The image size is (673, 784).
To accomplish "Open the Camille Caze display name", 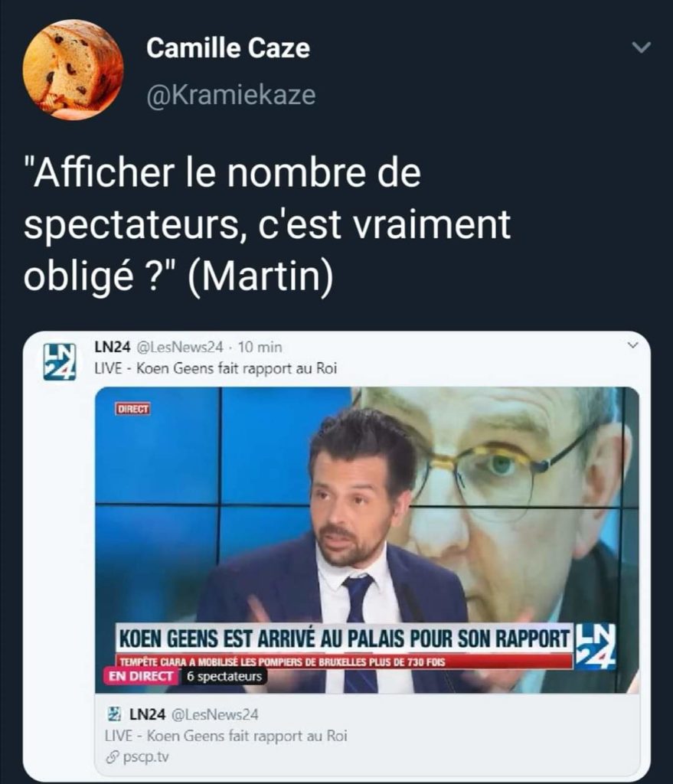I will (228, 48).
